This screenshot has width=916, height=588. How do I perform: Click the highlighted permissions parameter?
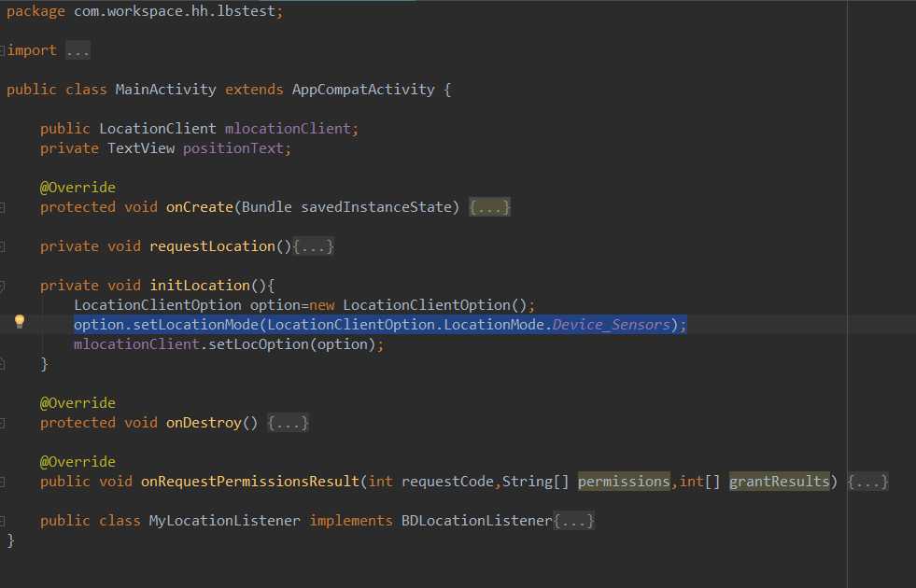coord(624,482)
